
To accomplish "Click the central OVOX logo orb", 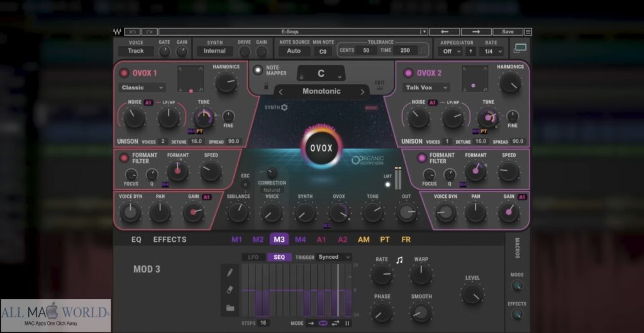I will (321, 148).
